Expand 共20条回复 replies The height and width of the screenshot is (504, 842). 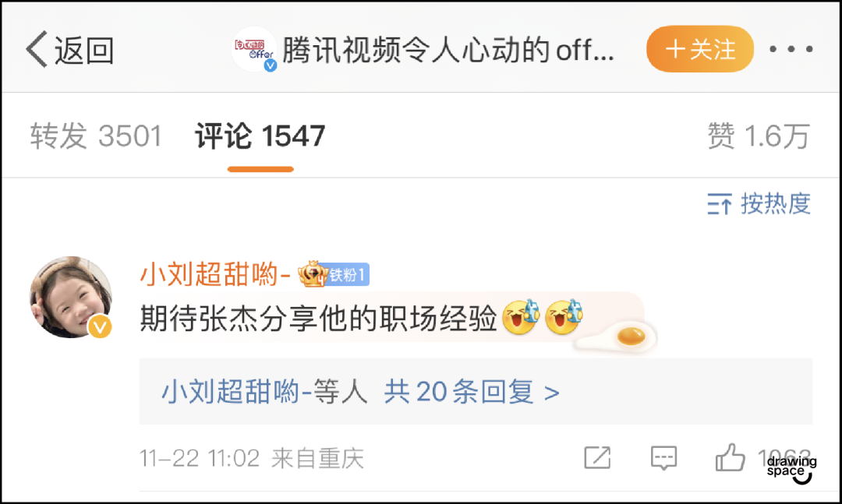472,391
